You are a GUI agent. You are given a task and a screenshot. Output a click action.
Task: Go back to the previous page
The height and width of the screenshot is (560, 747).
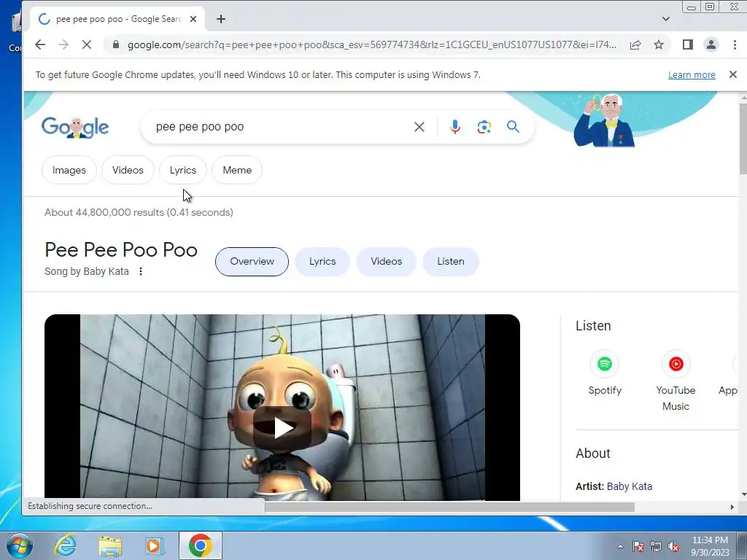pyautogui.click(x=40, y=44)
